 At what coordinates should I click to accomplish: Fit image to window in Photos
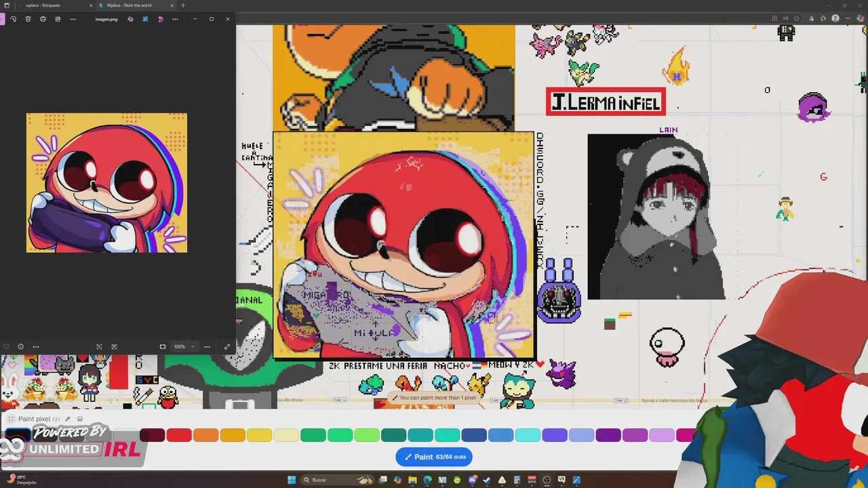point(162,346)
